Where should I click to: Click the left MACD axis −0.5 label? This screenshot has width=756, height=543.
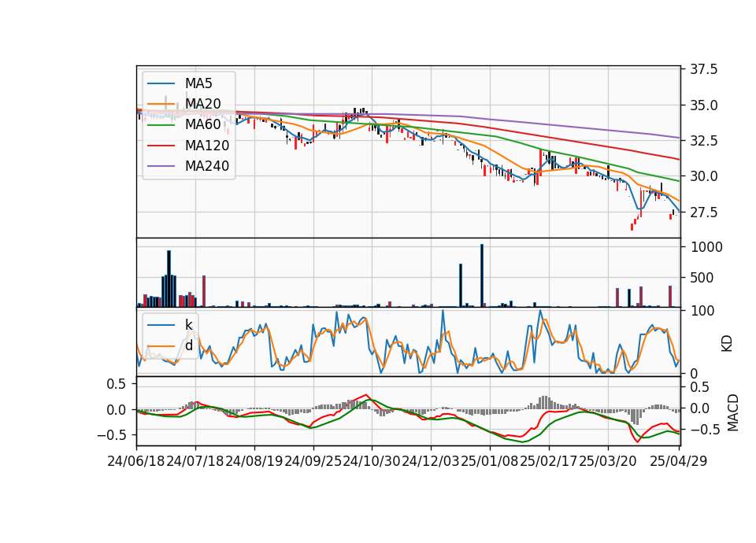click(x=111, y=435)
